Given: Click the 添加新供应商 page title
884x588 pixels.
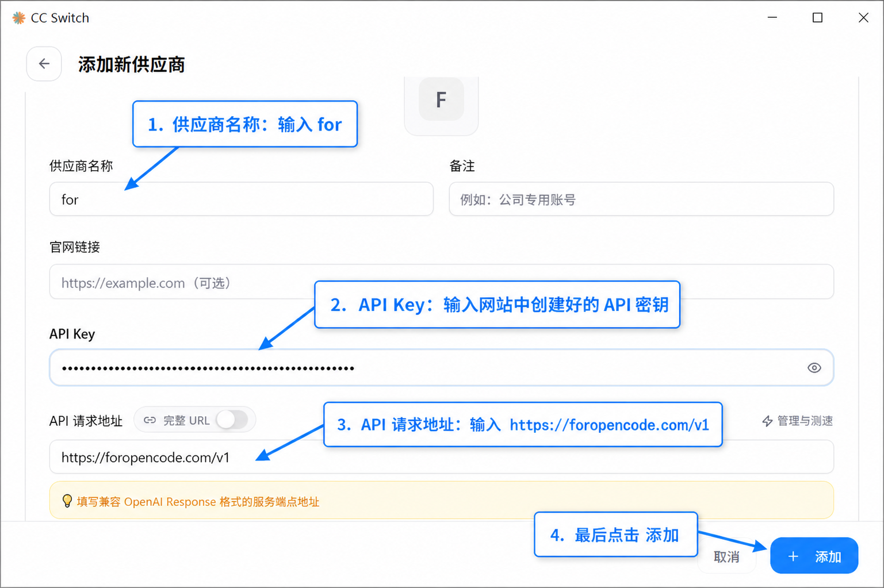Looking at the screenshot, I should point(132,64).
